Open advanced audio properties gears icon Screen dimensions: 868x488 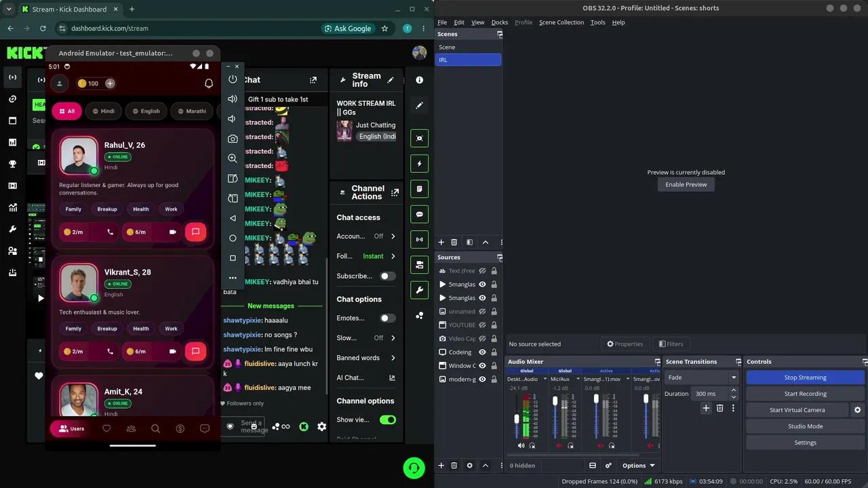tap(608, 466)
